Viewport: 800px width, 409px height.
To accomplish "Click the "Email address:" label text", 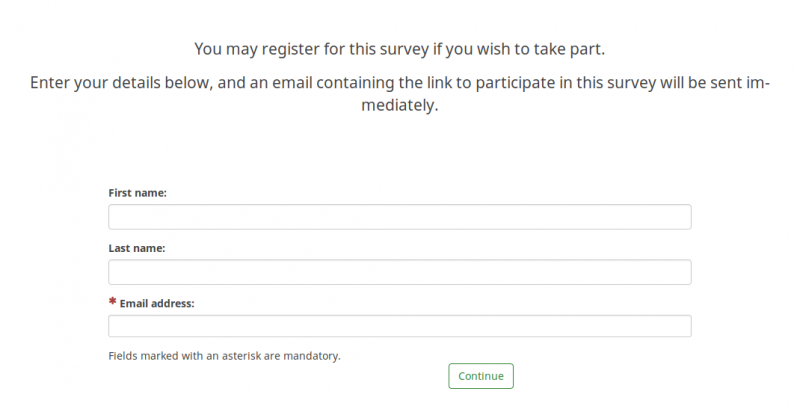I will (157, 302).
